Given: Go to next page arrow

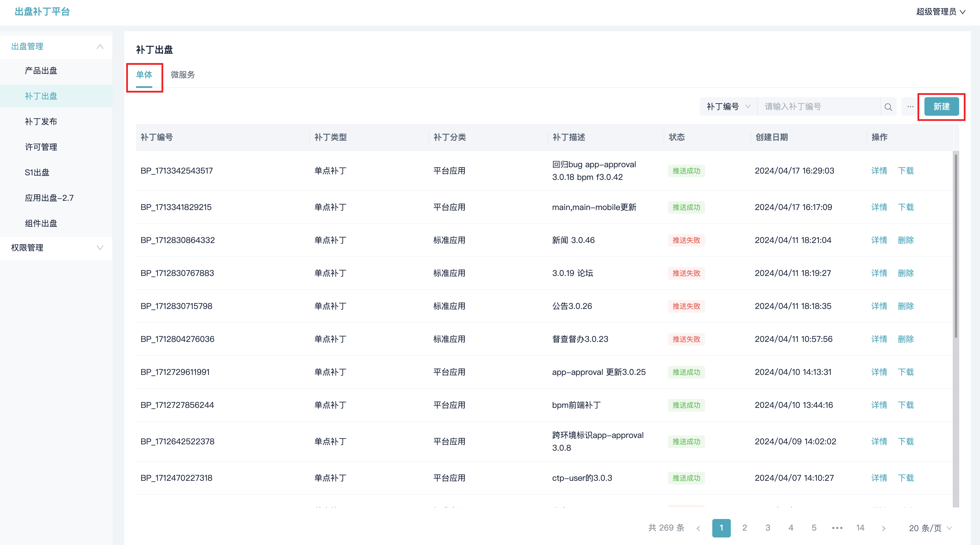Looking at the screenshot, I should pyautogui.click(x=883, y=528).
